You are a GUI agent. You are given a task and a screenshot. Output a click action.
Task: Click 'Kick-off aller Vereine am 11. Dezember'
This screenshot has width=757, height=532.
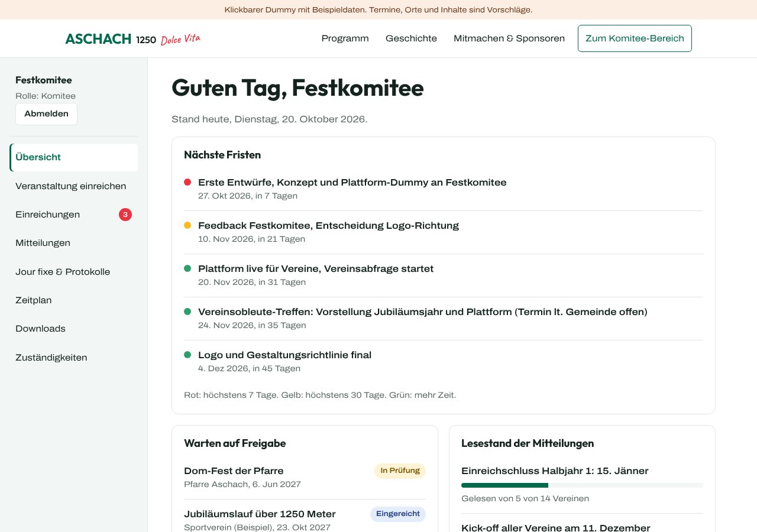[555, 528]
